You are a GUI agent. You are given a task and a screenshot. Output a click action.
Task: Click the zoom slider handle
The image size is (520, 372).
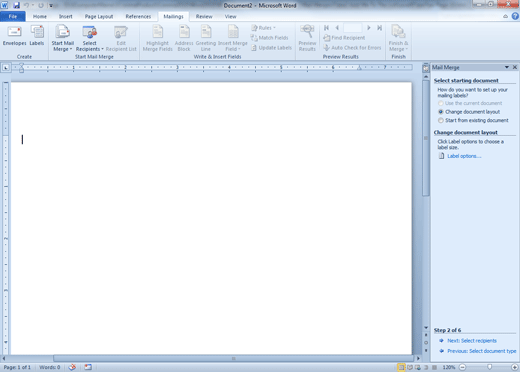[489, 367]
